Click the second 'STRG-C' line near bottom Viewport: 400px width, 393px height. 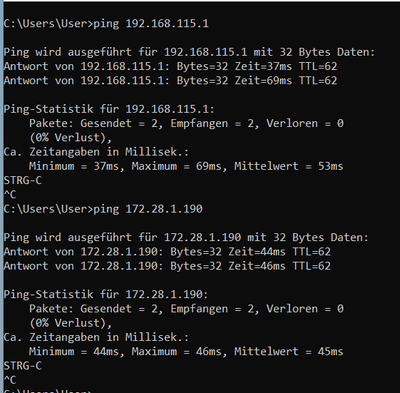click(x=23, y=366)
